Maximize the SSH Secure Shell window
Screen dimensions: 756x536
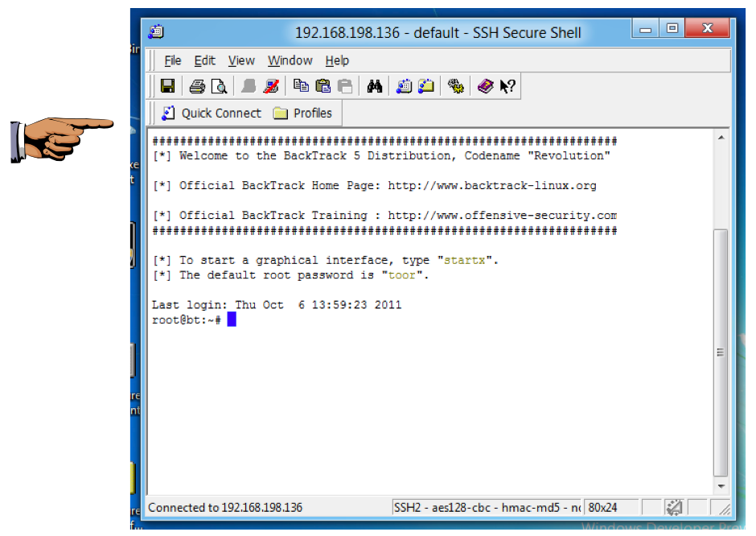click(x=672, y=29)
